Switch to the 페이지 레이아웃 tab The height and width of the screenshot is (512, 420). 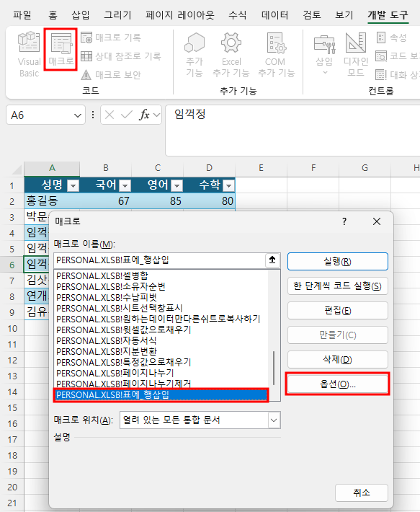pos(179,14)
